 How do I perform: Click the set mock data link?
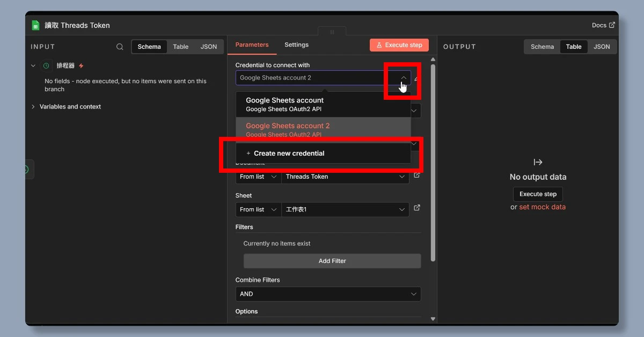542,207
